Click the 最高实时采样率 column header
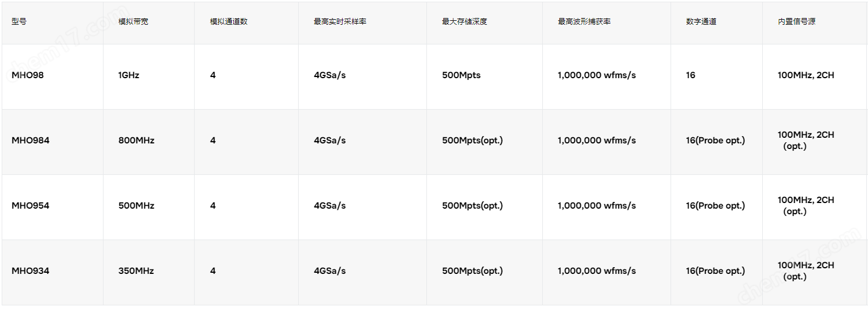Screen dimensions: 868x311 (340, 22)
